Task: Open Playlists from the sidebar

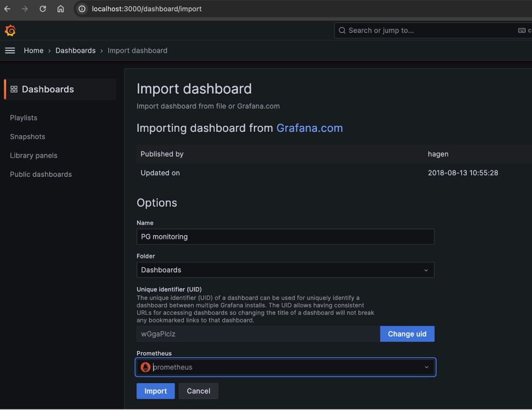Action: [23, 117]
